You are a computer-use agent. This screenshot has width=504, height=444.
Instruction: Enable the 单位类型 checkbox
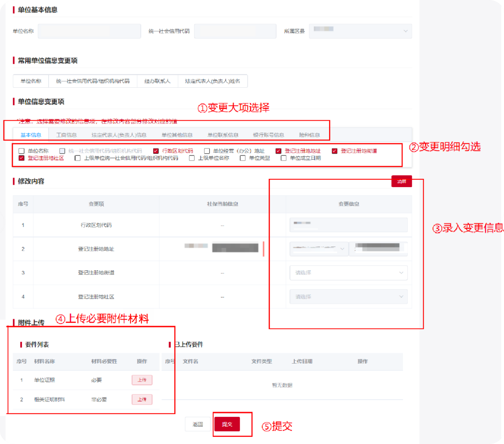point(243,158)
